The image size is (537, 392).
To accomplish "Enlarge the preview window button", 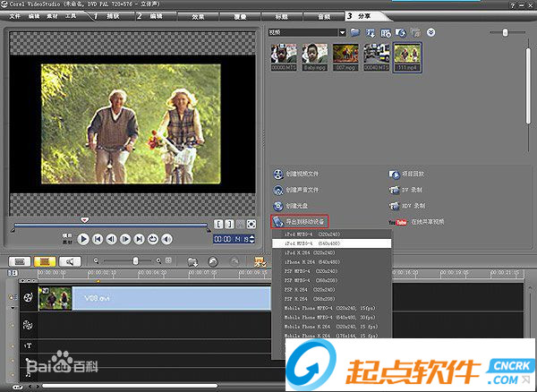I will [x=251, y=225].
